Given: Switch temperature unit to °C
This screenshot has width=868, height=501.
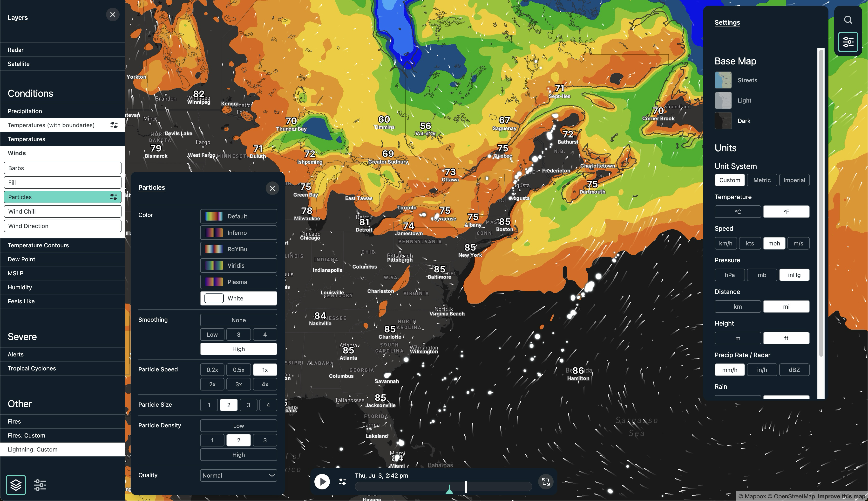Looking at the screenshot, I should click(x=737, y=212).
